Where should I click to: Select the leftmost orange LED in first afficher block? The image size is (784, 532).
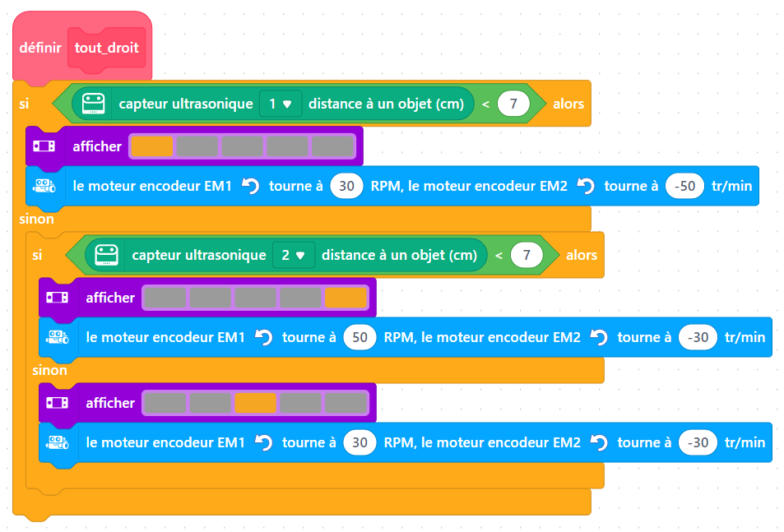click(x=152, y=146)
